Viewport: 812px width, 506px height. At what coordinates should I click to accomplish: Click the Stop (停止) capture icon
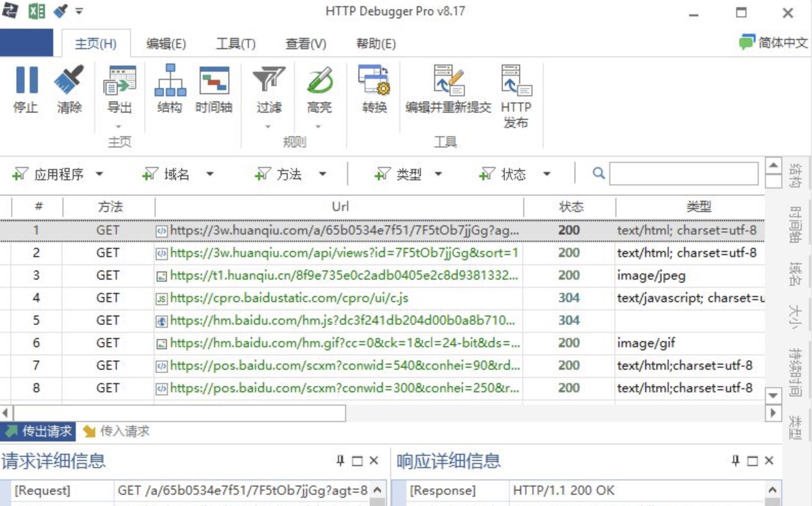click(26, 80)
